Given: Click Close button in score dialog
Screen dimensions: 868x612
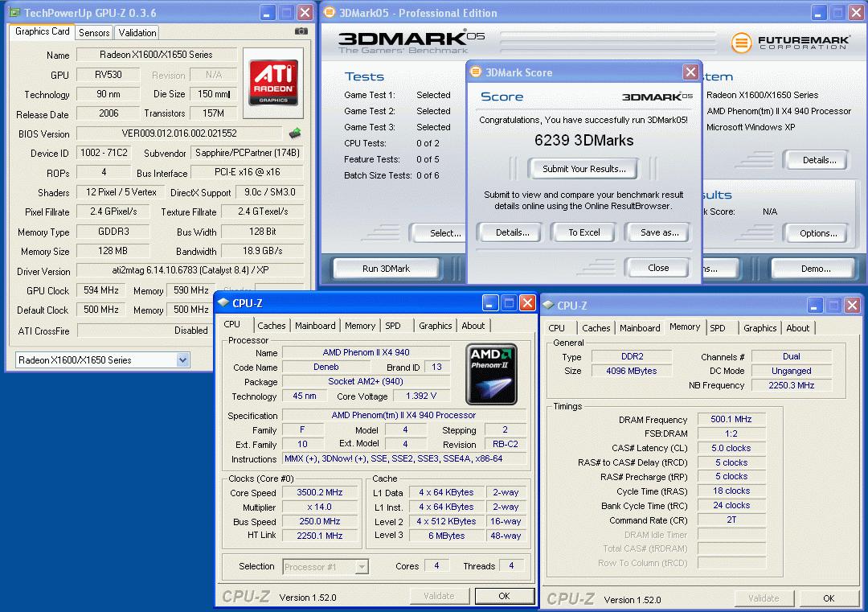Looking at the screenshot, I should pyautogui.click(x=658, y=268).
